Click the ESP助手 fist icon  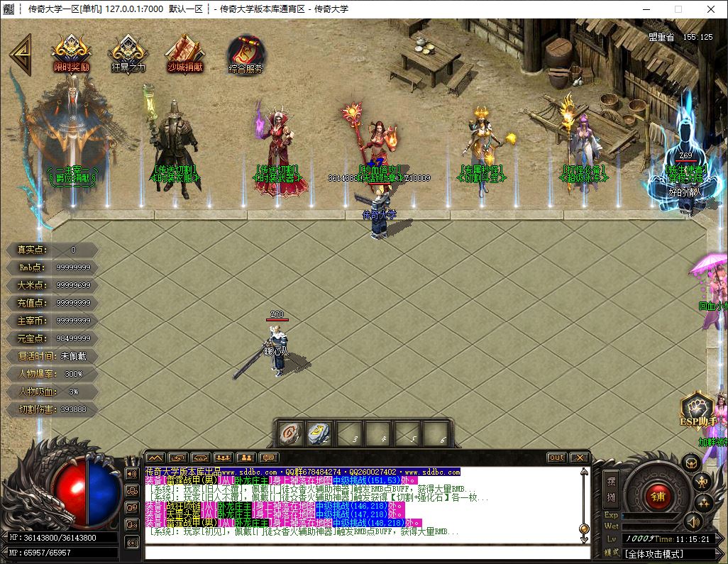697,409
